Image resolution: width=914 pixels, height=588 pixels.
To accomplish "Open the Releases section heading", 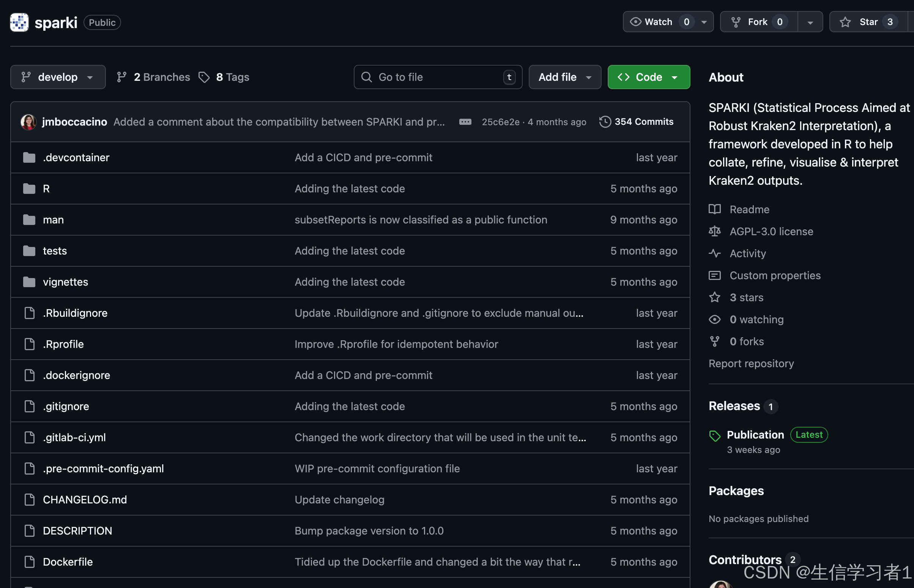I will click(734, 406).
